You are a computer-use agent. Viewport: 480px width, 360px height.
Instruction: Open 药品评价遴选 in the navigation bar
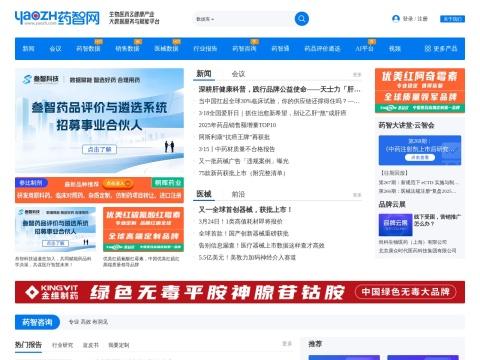click(x=322, y=49)
